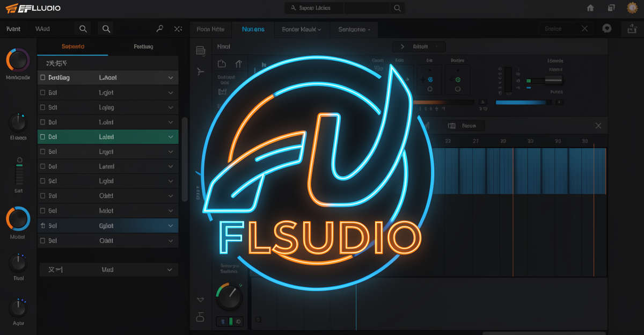Click the stamp icon at bottom of side strip
Viewport: 644px width, 335px height.
[x=200, y=317]
